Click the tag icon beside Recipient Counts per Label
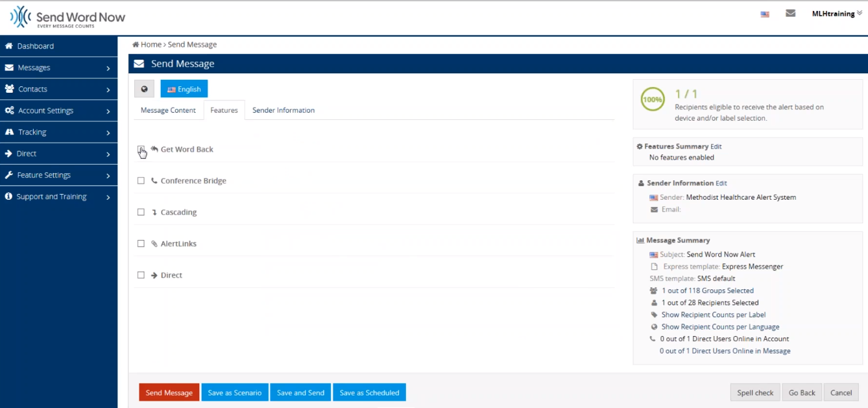Viewport: 868px width, 408px height. pos(654,315)
